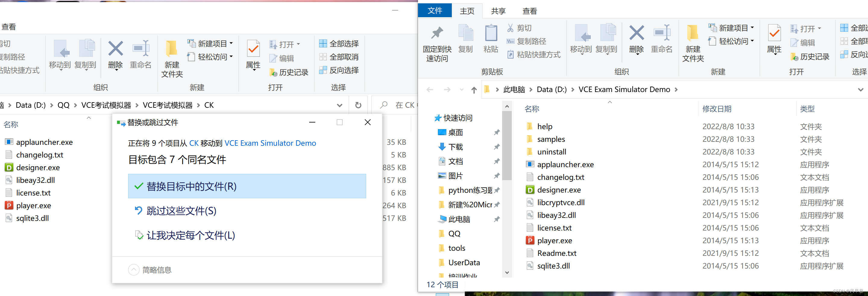Image resolution: width=868 pixels, height=296 pixels.
Task: Open the Open (打开) dropdown in right window
Action: pos(806,29)
